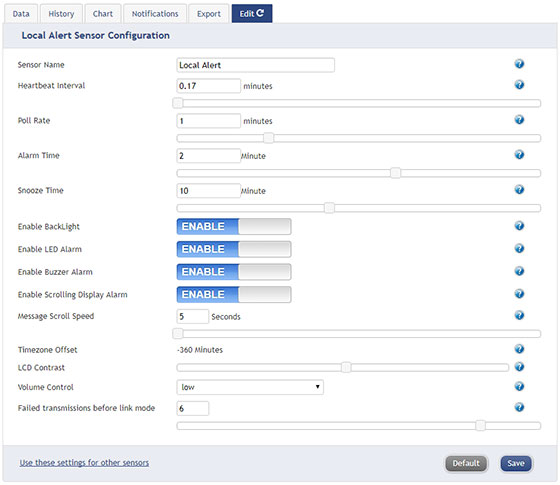Open help for Failed transmissions setting
The height and width of the screenshot is (485, 560).
pyautogui.click(x=519, y=407)
